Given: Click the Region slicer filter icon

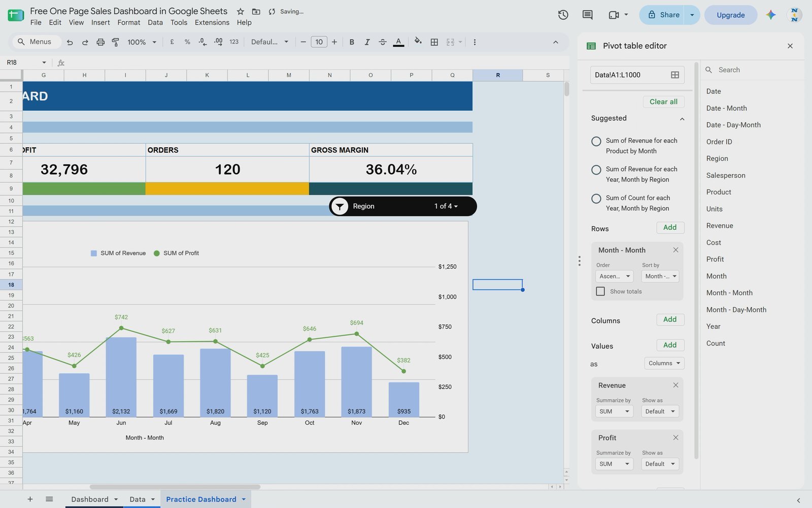Looking at the screenshot, I should [340, 206].
